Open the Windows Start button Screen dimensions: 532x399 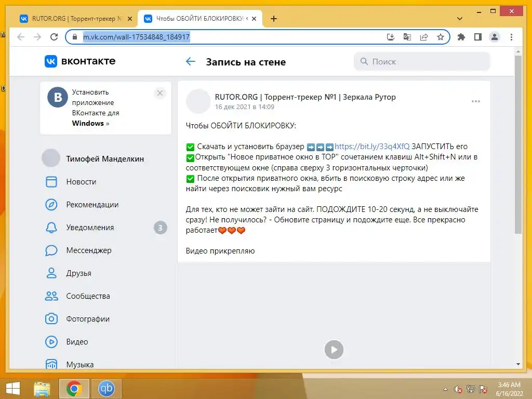pyautogui.click(x=13, y=389)
